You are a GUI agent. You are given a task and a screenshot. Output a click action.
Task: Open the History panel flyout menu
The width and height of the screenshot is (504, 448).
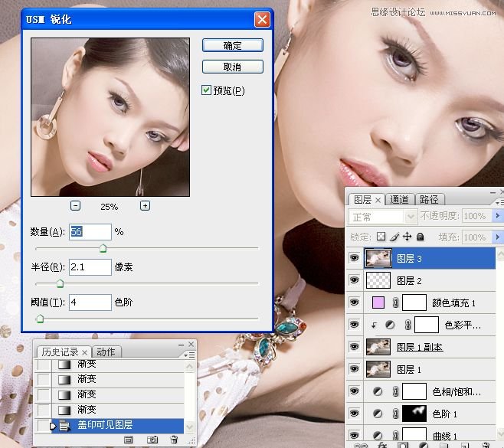pos(188,355)
